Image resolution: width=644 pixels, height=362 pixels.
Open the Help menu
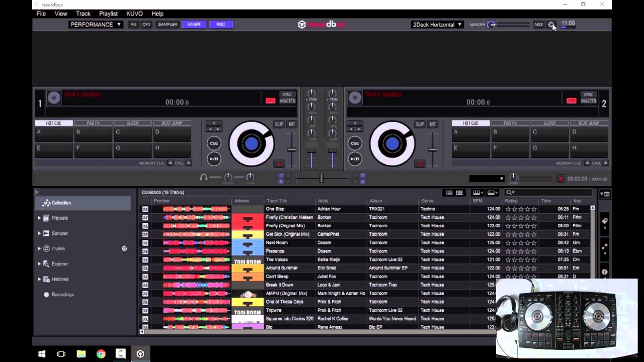[157, 14]
